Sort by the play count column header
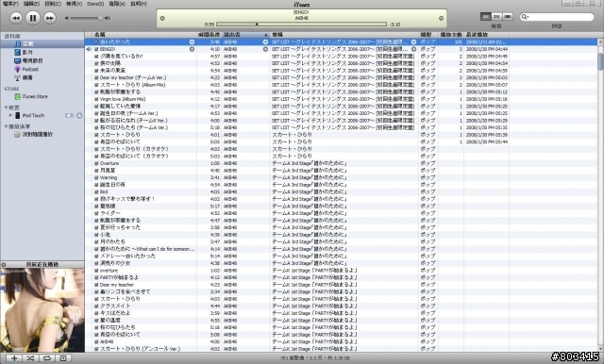The width and height of the screenshot is (604, 364). [x=451, y=35]
